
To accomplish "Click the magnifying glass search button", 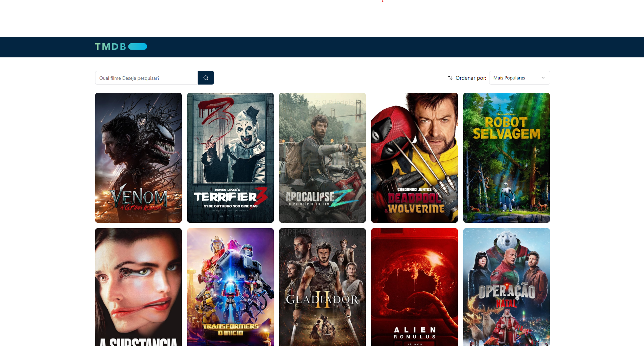I will [x=206, y=78].
